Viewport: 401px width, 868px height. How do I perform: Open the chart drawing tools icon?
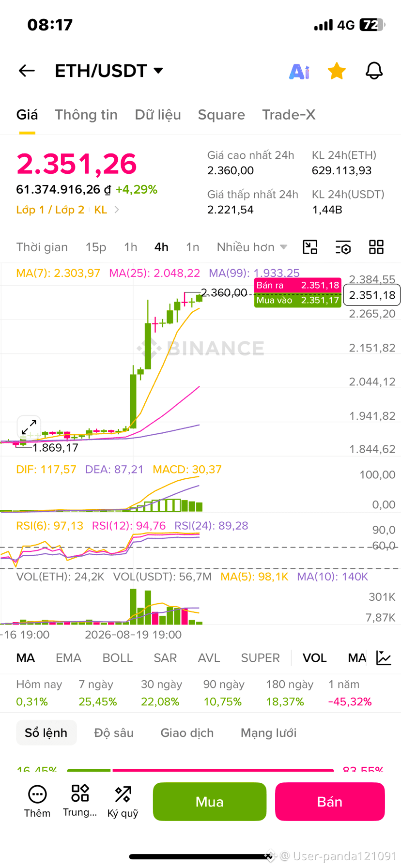click(310, 247)
